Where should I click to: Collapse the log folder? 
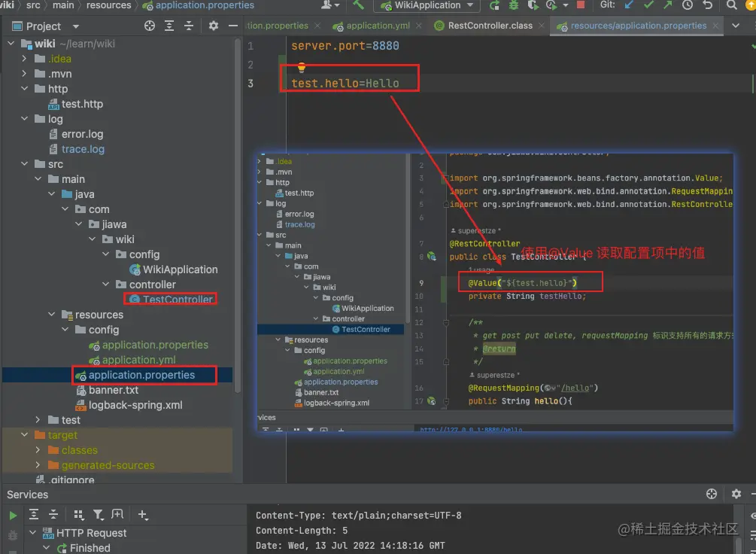[x=25, y=118]
